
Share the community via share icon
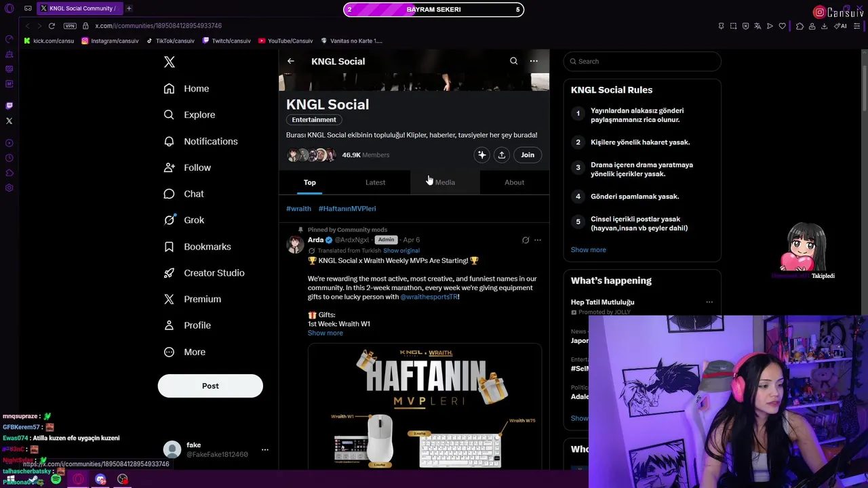(502, 155)
